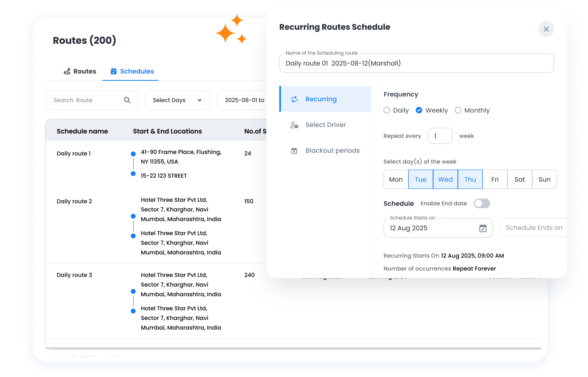Click the Recurring sync icon in the sidebar
The height and width of the screenshot is (377, 588).
294,99
